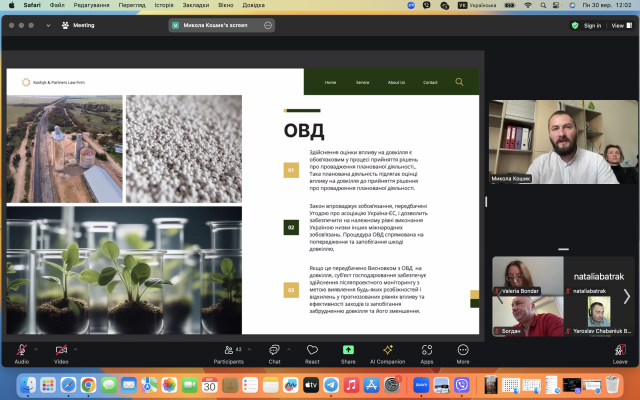This screenshot has height=400, width=640.
Task: Open Spotlight search in the menu bar
Action: [x=543, y=5]
